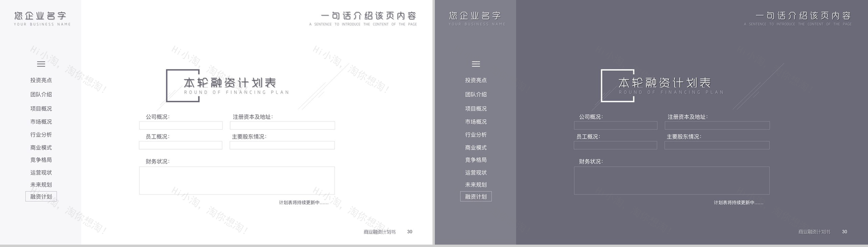Click the 财务状况 large text box on dark slide

coord(672,180)
